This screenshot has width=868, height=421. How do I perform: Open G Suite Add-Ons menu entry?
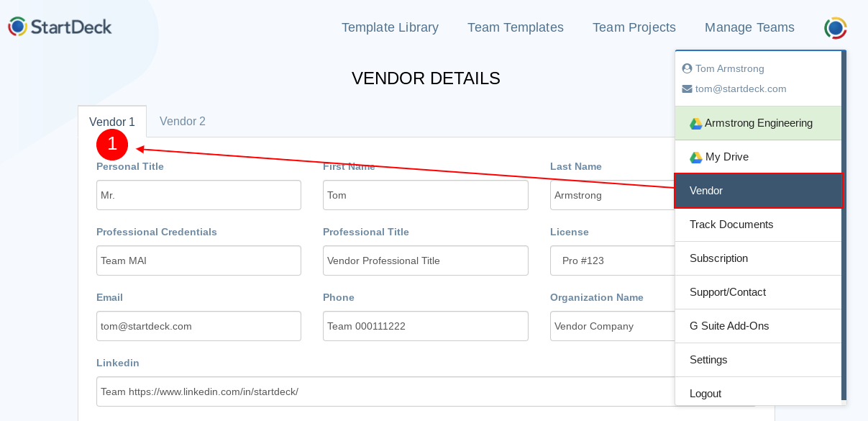point(758,326)
